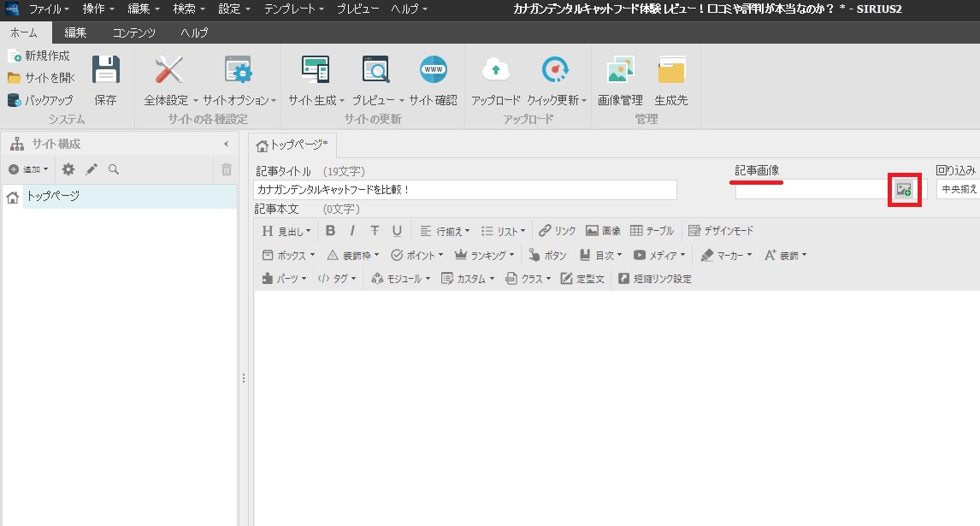
Task: Switch to the 編集 ribbon tab
Action: pos(75,33)
